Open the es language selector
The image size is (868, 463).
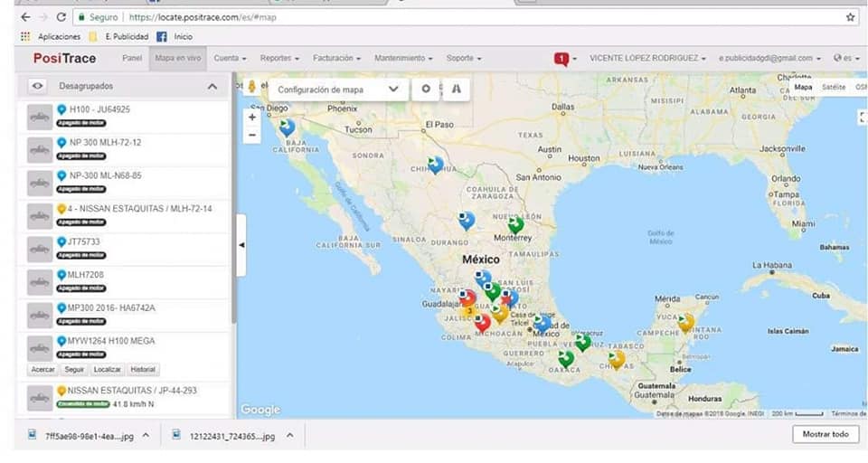click(846, 58)
